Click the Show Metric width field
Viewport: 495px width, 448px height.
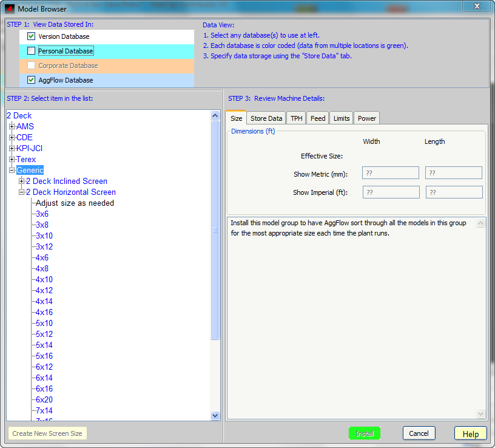390,173
